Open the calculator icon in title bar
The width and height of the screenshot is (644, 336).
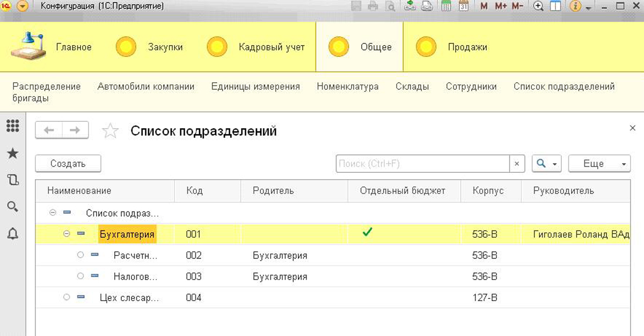pyautogui.click(x=446, y=6)
